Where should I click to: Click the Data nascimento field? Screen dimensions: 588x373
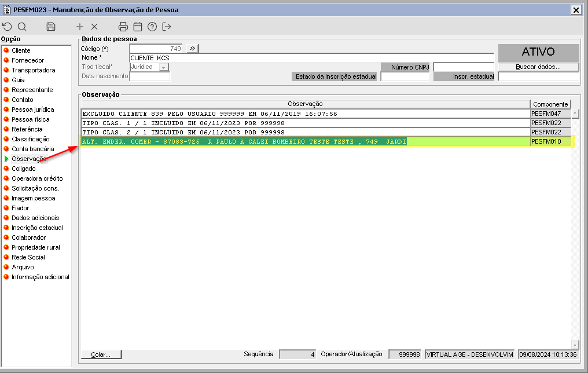[x=150, y=76]
